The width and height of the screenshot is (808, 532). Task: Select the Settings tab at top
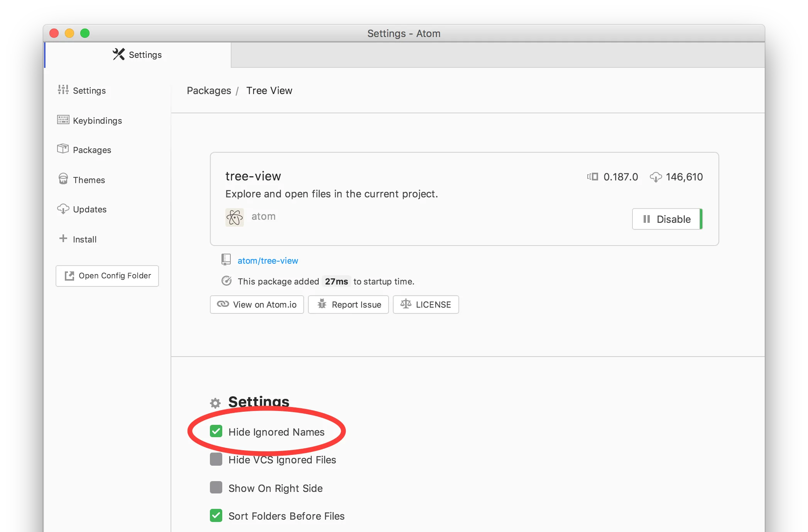[138, 55]
